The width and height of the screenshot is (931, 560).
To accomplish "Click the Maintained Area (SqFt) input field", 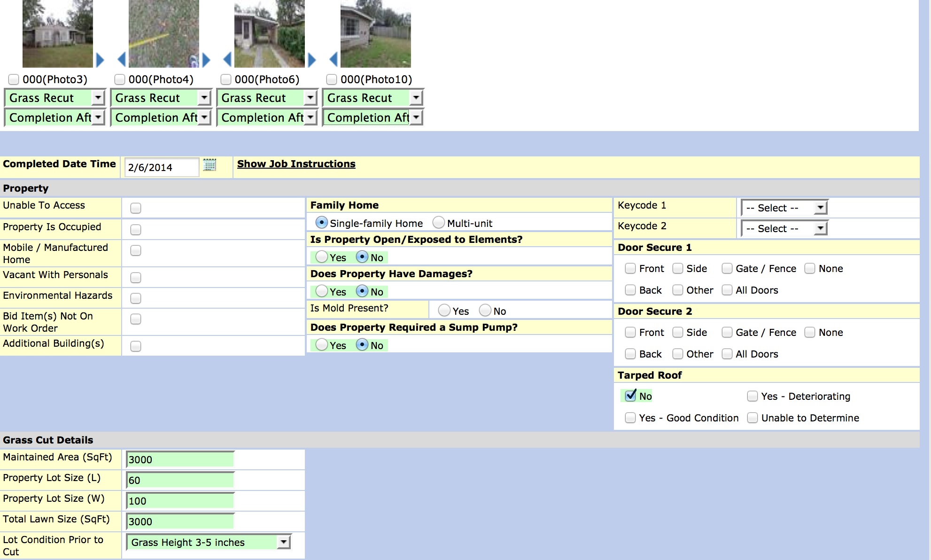I will (x=181, y=459).
